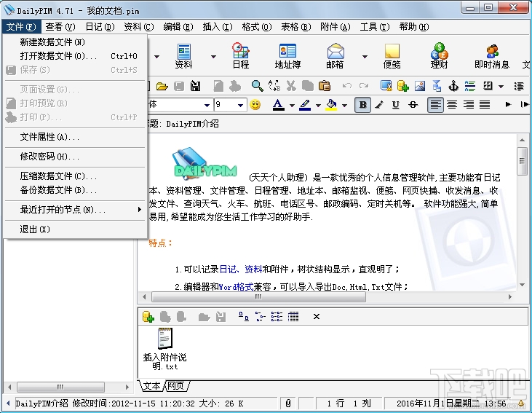The width and height of the screenshot is (532, 413).
Task: Expand 最近打开的节点 submenu
Action: pos(75,210)
